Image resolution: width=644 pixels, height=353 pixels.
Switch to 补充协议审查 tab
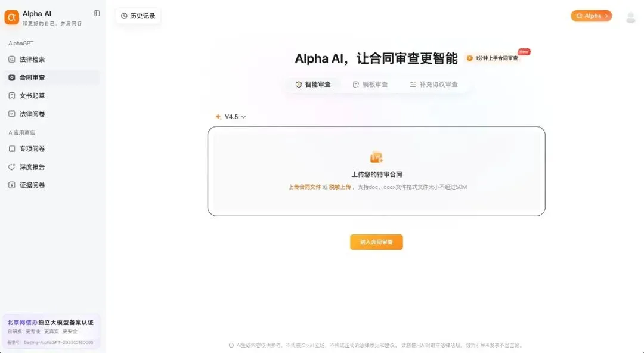[x=434, y=85]
